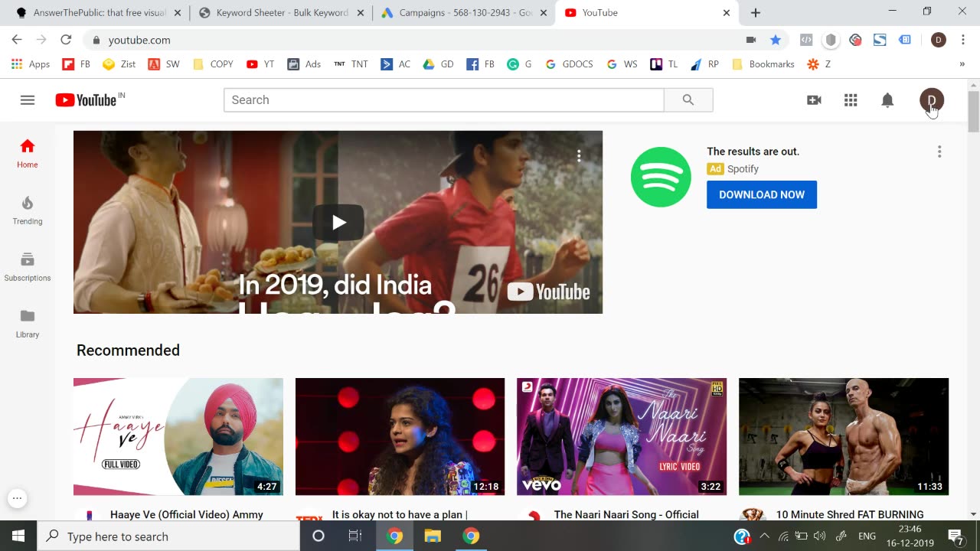The height and width of the screenshot is (551, 980).
Task: Show hidden system tray icons
Action: [x=764, y=536]
